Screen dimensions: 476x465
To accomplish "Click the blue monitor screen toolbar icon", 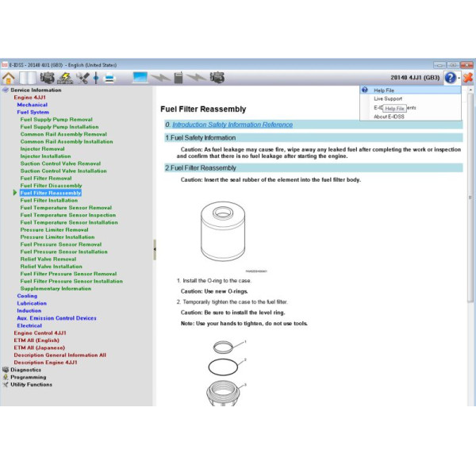I will pos(140,77).
